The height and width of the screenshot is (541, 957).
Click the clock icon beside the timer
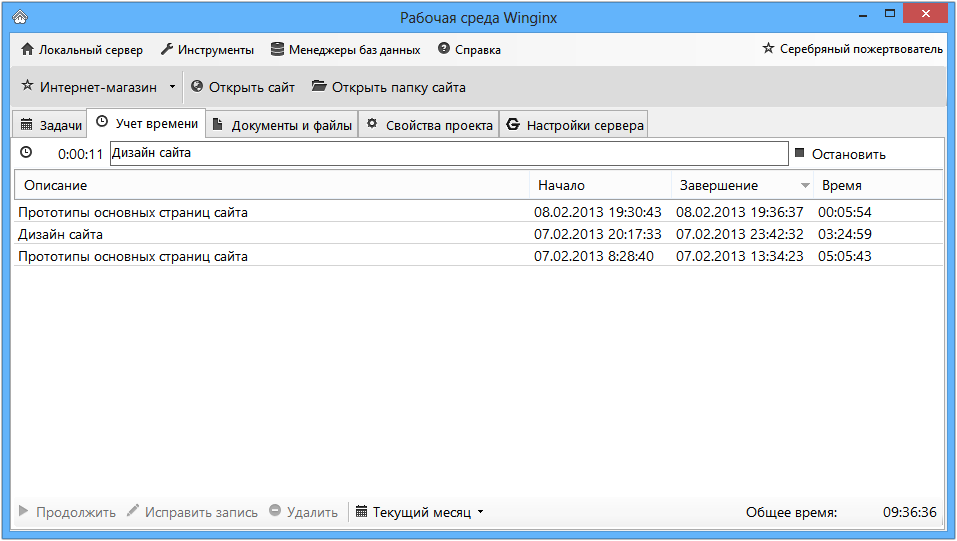[x=26, y=153]
